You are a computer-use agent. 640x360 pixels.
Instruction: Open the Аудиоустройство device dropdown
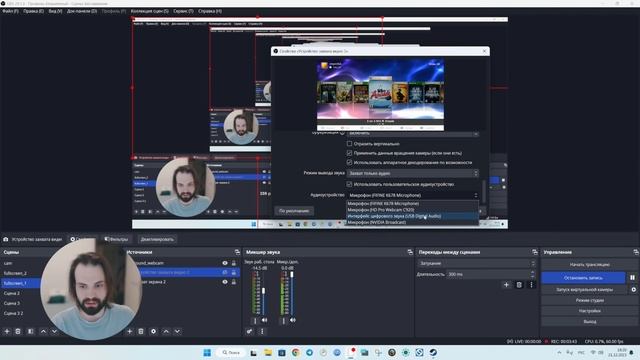412,196
